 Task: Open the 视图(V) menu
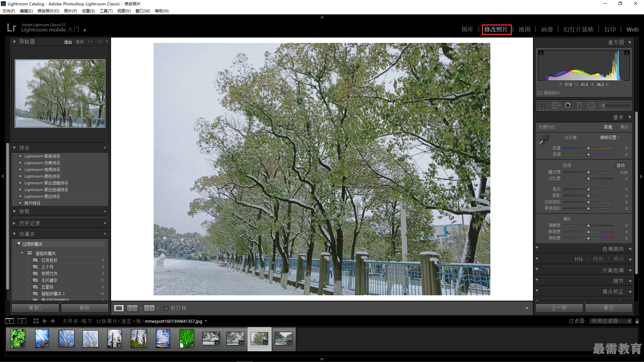[124, 11]
